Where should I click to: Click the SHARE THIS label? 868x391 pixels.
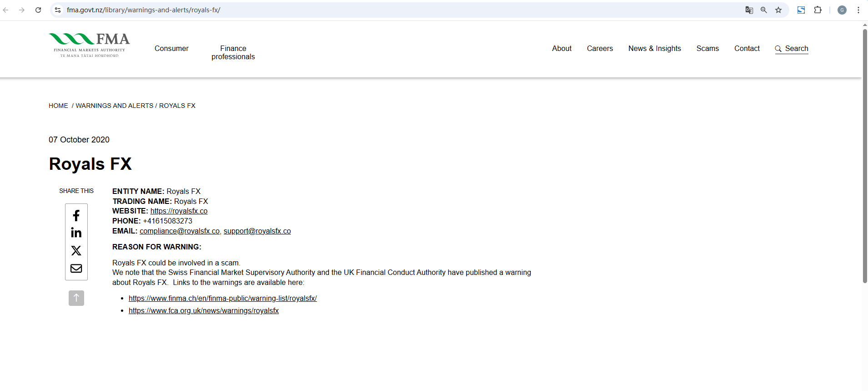(x=76, y=191)
